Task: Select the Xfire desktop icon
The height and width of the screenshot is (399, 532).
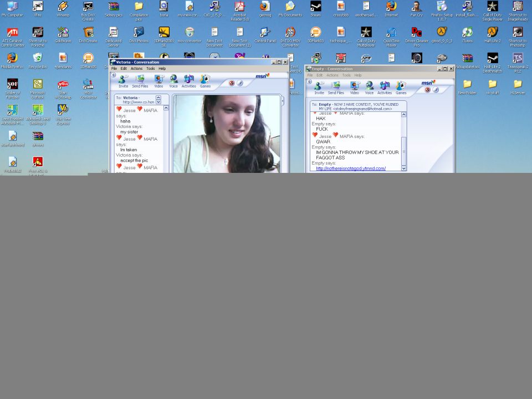Action: pyautogui.click(x=38, y=9)
